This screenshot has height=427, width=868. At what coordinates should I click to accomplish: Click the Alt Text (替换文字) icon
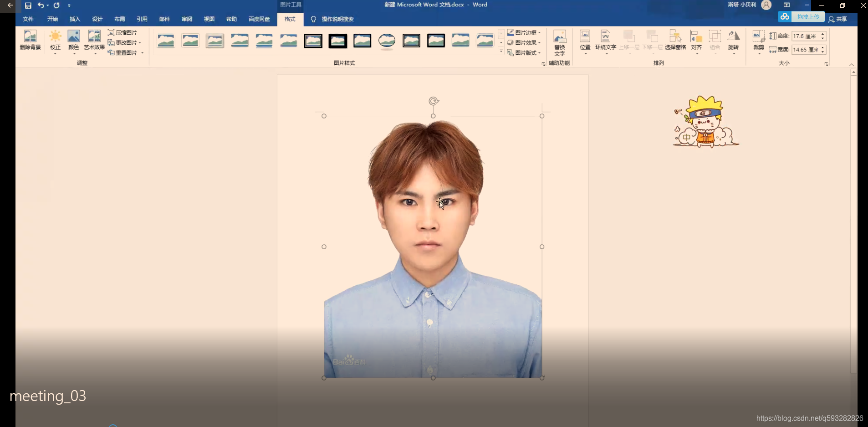[x=560, y=43]
